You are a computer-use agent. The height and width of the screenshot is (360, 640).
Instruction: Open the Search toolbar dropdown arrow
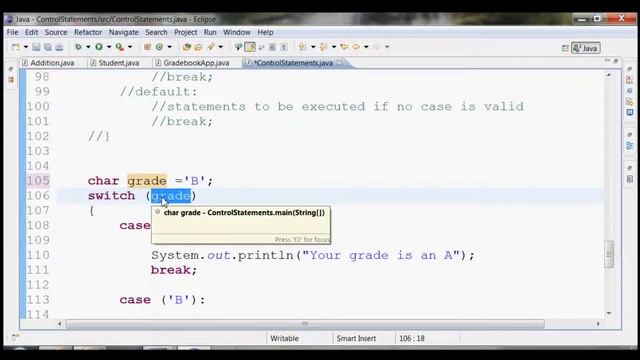220,47
